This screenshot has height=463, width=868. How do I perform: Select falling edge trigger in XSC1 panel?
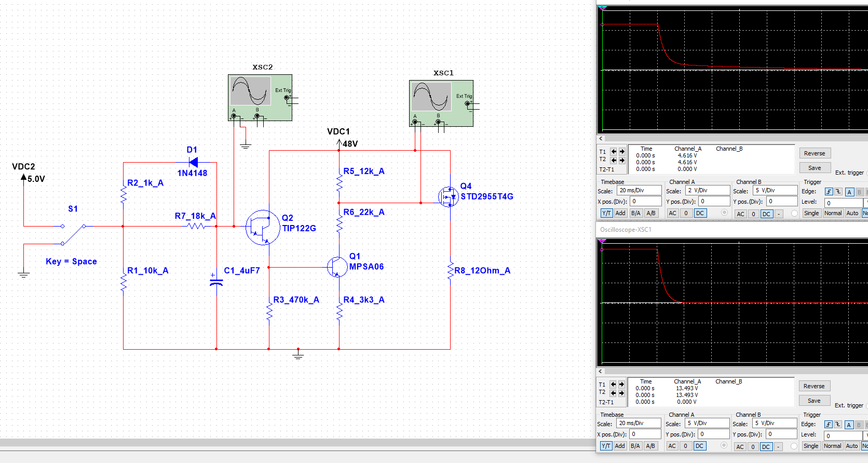837,425
